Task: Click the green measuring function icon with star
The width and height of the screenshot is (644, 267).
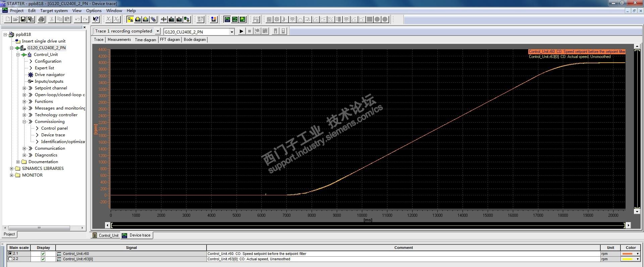Action: [x=243, y=19]
